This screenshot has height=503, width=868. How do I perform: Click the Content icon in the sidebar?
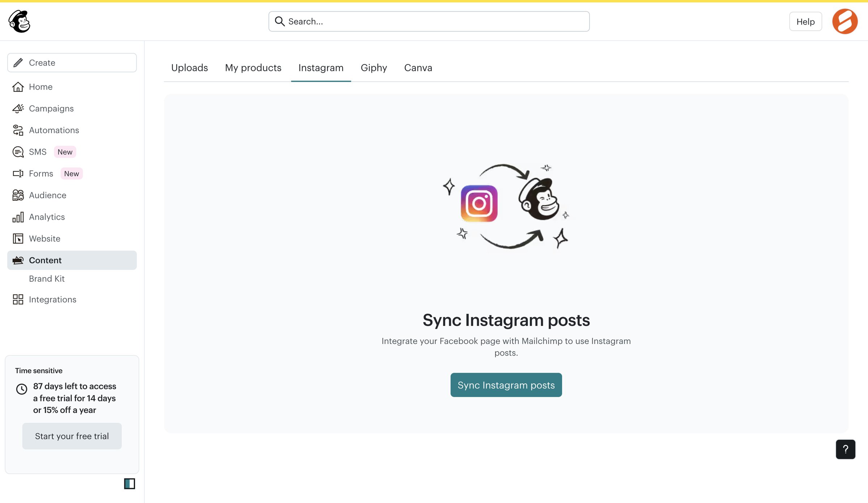pyautogui.click(x=18, y=260)
